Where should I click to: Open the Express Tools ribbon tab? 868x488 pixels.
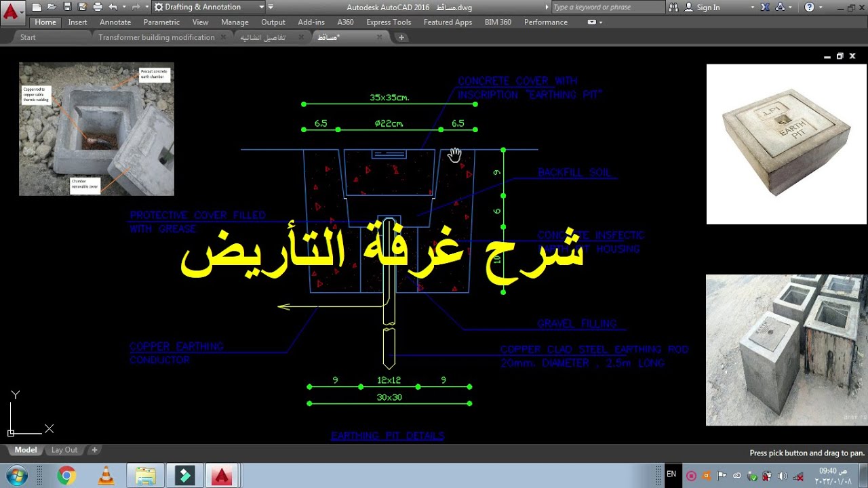389,22
